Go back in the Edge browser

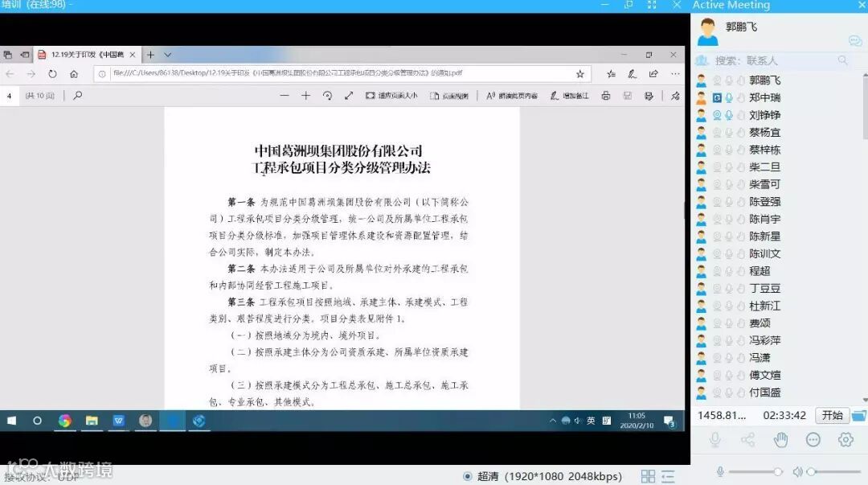(x=10, y=74)
